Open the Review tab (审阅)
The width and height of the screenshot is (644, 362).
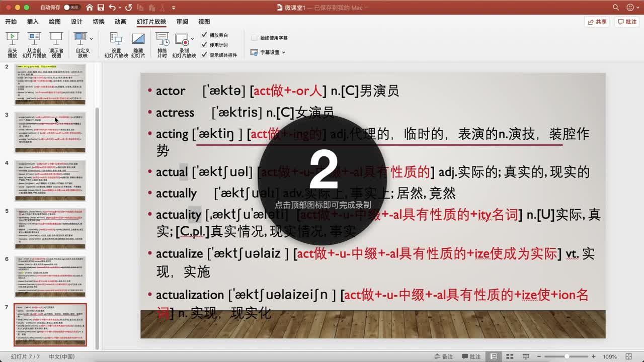182,22
